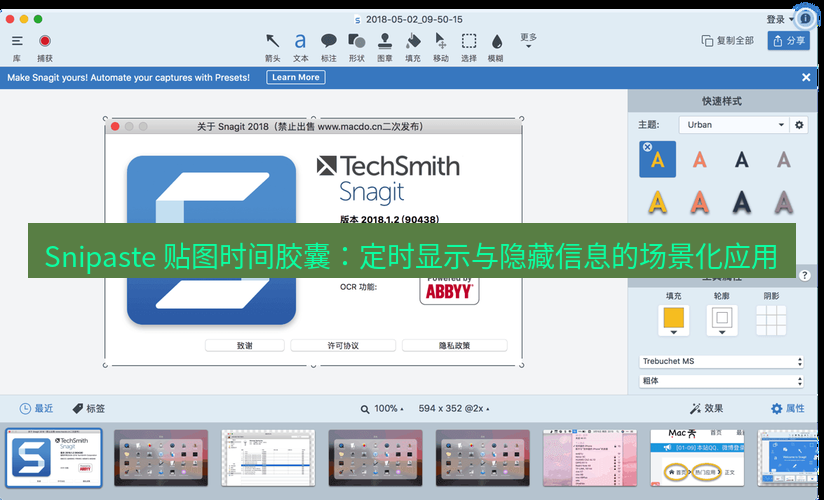
Task: Click the info icon in the title bar
Action: click(x=805, y=18)
